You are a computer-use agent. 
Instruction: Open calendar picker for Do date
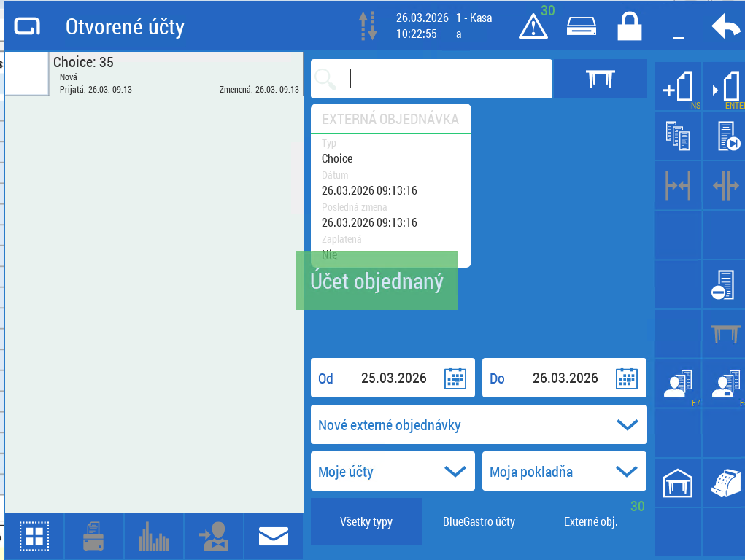[x=627, y=378]
